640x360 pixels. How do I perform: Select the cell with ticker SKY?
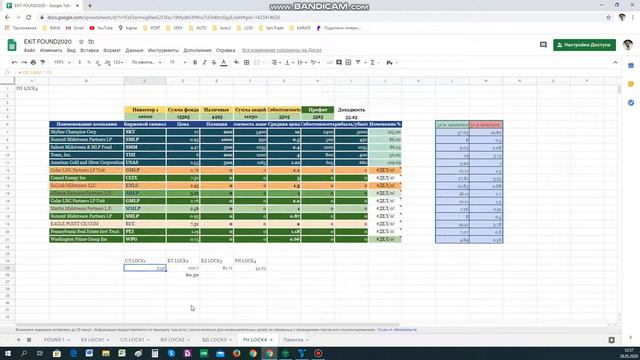[145, 132]
